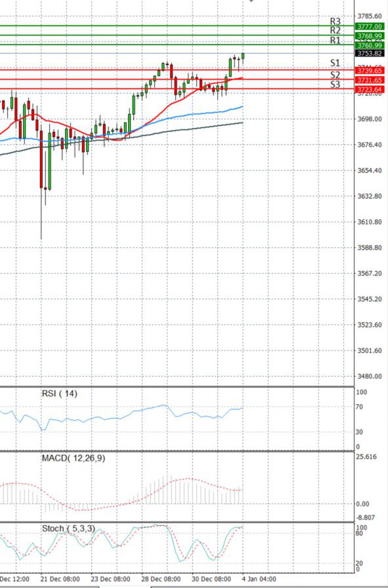The height and width of the screenshot is (588, 388).
Task: Select the current price label 3753.82
Action: coord(369,53)
